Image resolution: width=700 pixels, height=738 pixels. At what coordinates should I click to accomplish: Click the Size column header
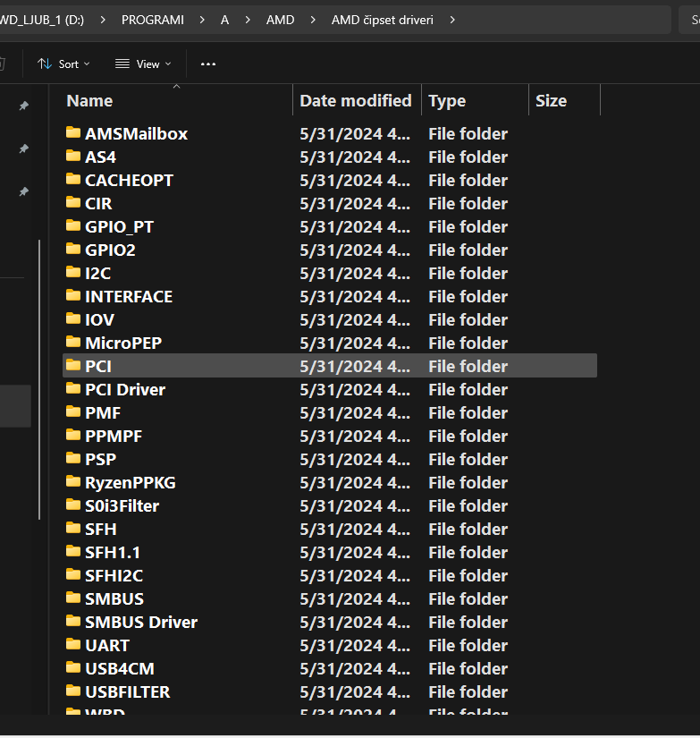551,101
